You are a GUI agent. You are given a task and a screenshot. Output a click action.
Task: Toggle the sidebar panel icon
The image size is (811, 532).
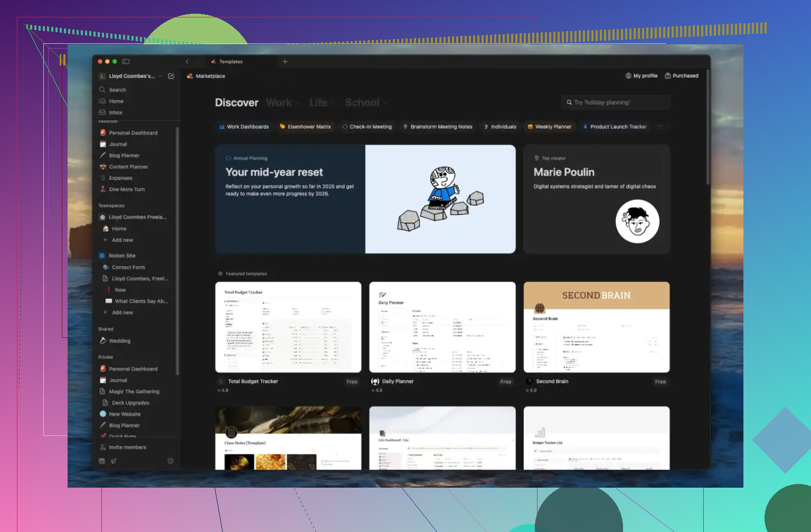pyautogui.click(x=126, y=62)
